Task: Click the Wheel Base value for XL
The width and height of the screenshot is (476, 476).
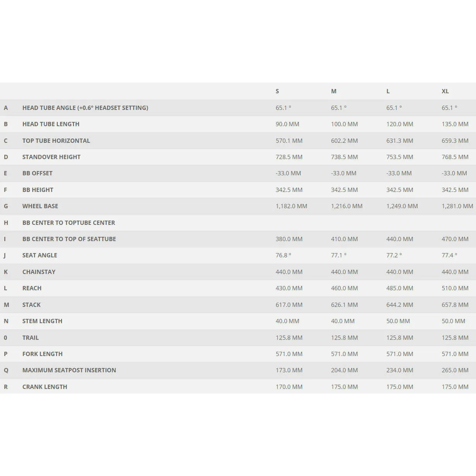Action: 457,206
